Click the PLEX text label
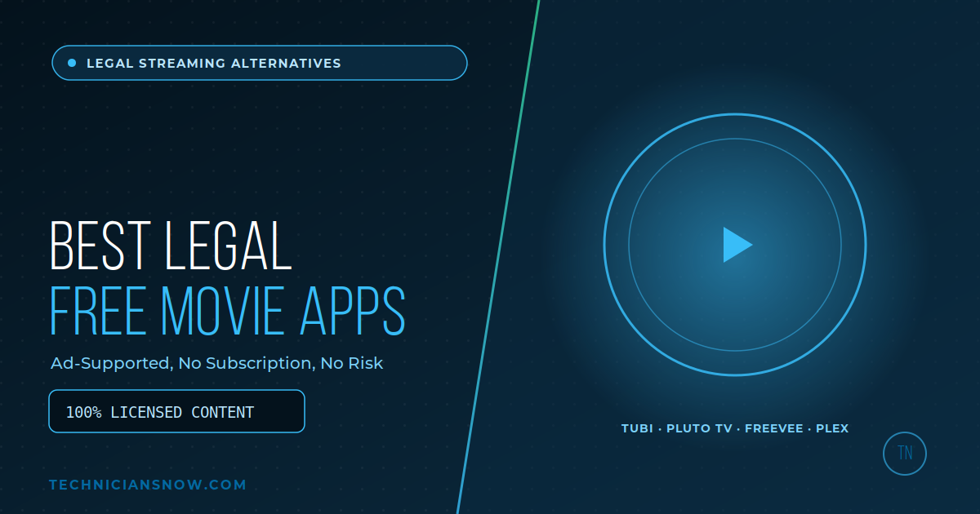 point(832,428)
